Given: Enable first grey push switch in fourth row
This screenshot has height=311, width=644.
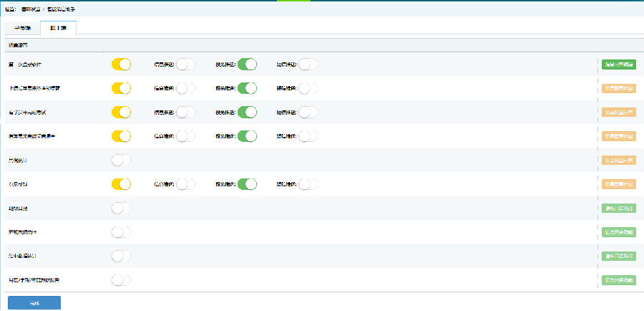Looking at the screenshot, I should (x=185, y=135).
